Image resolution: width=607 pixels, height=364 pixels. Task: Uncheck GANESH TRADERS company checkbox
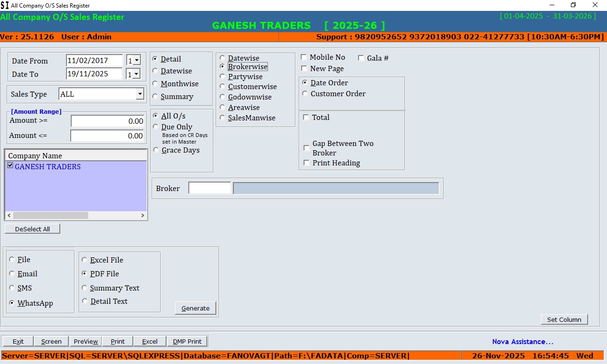click(10, 166)
